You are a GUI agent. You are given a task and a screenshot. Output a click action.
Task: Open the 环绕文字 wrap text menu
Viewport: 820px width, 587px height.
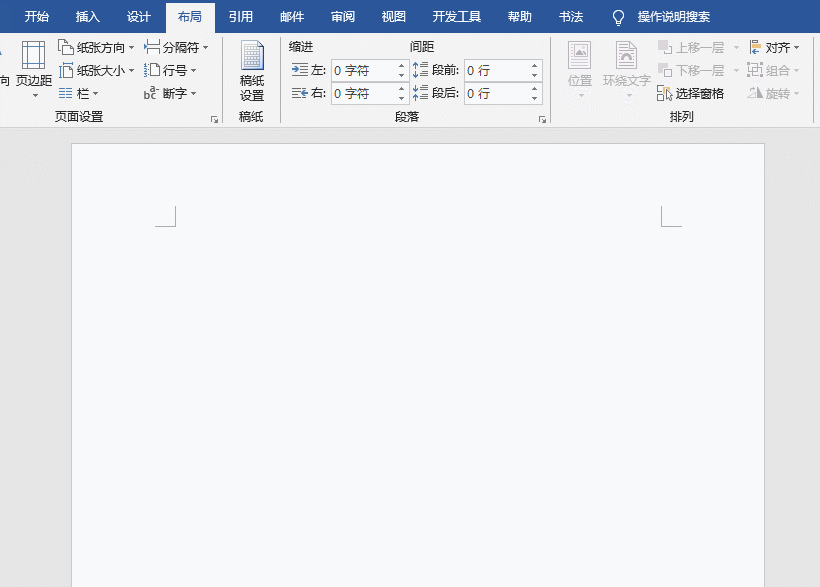click(627, 70)
